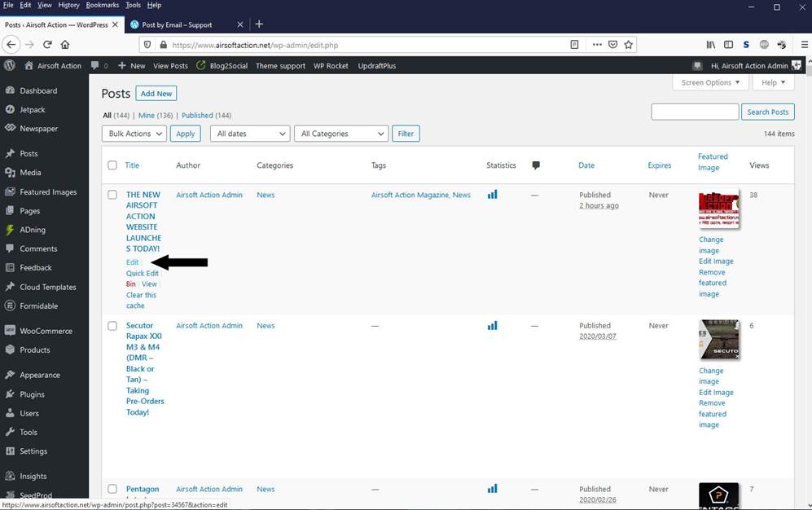
Task: Select THE NEW AIRSOFT ACTION post checkbox
Action: coord(112,195)
